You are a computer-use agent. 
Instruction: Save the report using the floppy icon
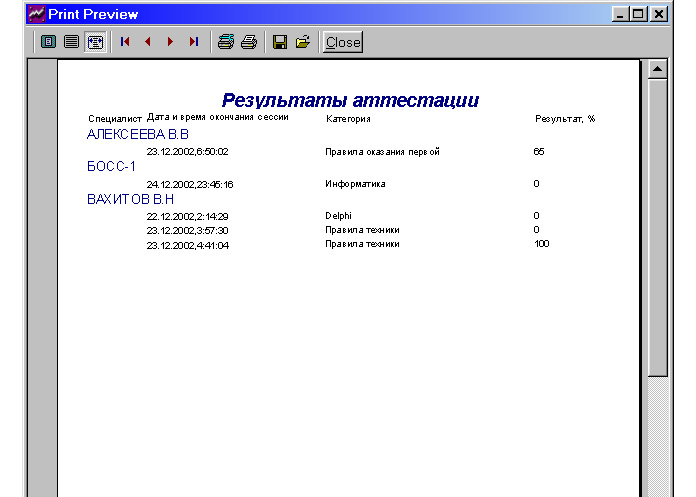[x=280, y=42]
